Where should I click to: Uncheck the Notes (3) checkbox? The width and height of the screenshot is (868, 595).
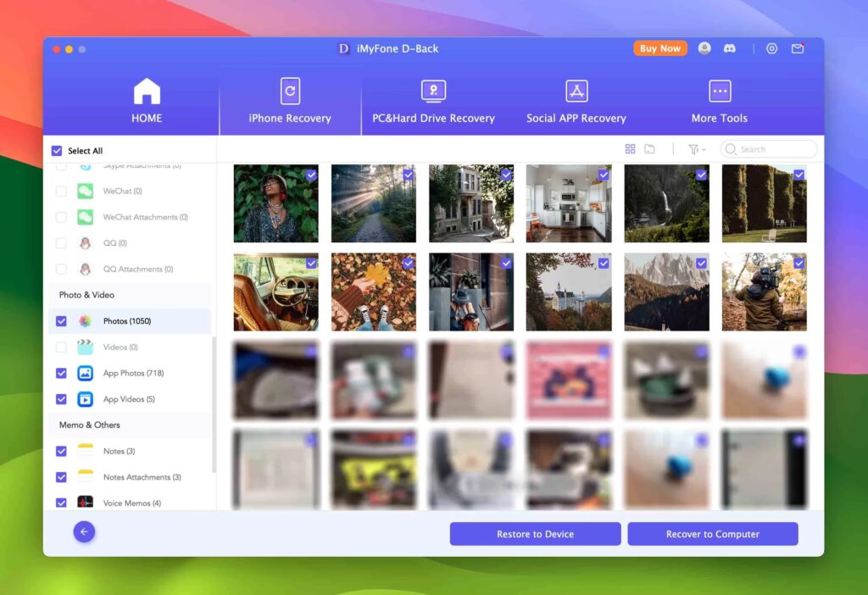61,452
